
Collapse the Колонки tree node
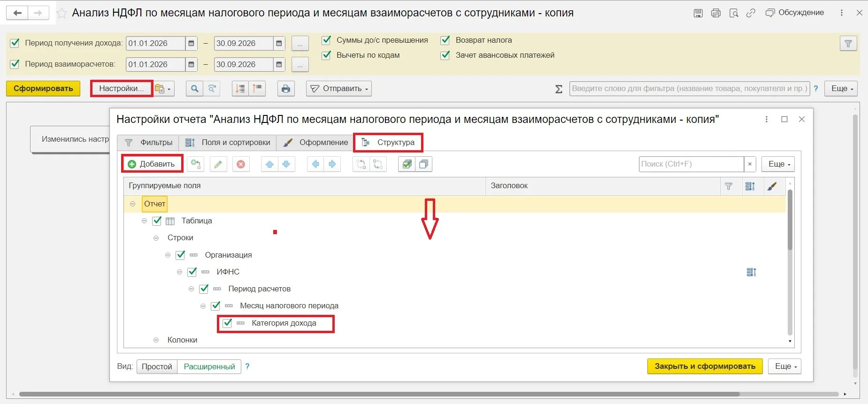point(156,340)
